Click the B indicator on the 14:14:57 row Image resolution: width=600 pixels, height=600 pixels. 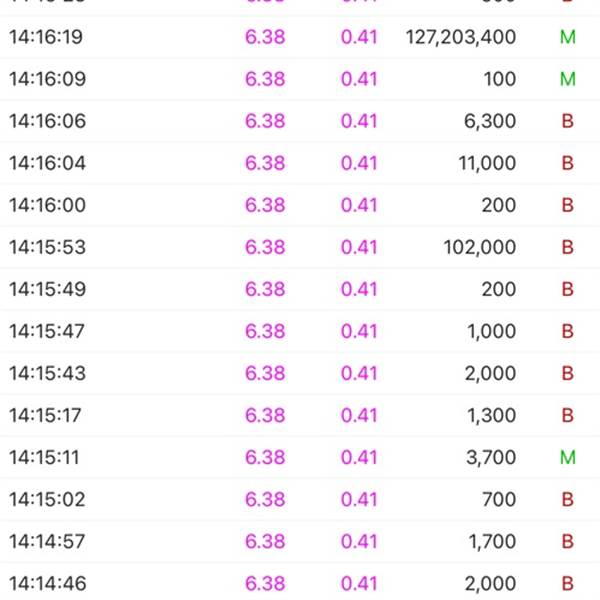click(x=568, y=541)
